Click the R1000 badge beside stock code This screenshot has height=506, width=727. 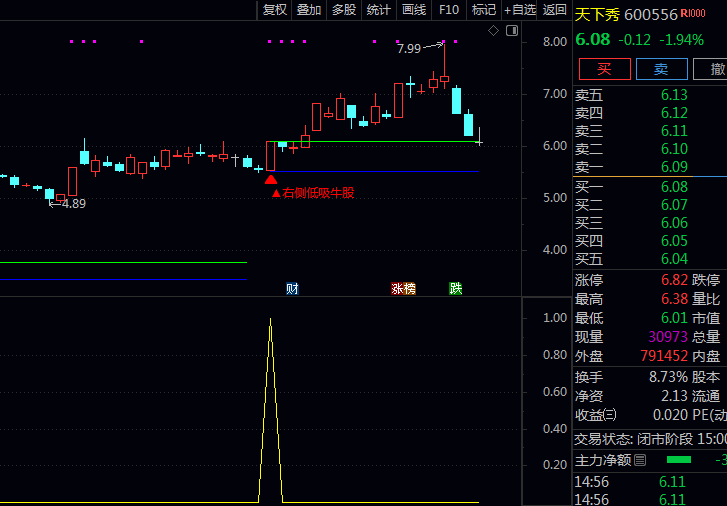692,13
